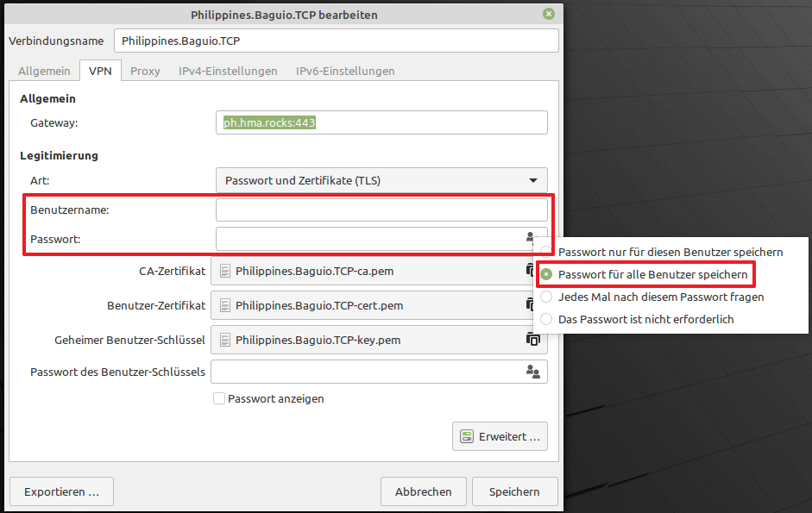Click the copy icon beside Philippines.Baguio.TCP-key.pem
Image resolution: width=812 pixels, height=513 pixels.
(533, 340)
